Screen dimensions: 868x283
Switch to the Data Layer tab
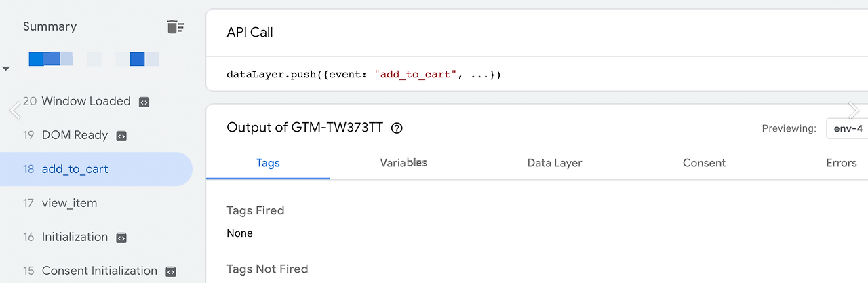click(x=555, y=163)
